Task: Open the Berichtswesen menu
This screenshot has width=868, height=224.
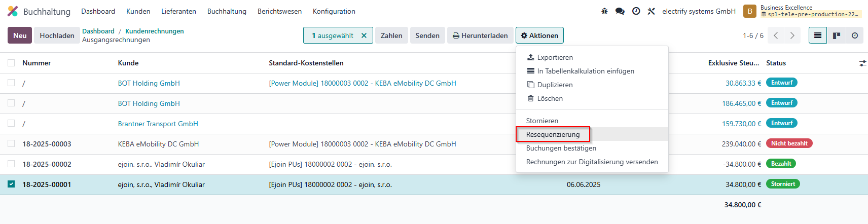Action: click(279, 11)
